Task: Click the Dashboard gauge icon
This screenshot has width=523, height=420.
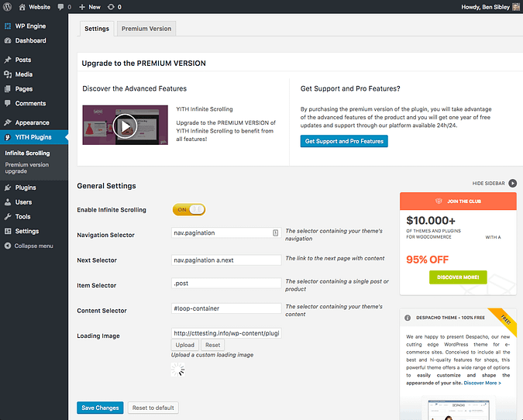Action: point(8,40)
